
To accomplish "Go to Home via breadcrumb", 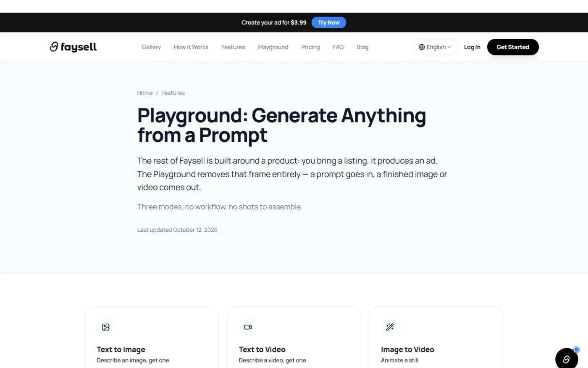I will (145, 93).
